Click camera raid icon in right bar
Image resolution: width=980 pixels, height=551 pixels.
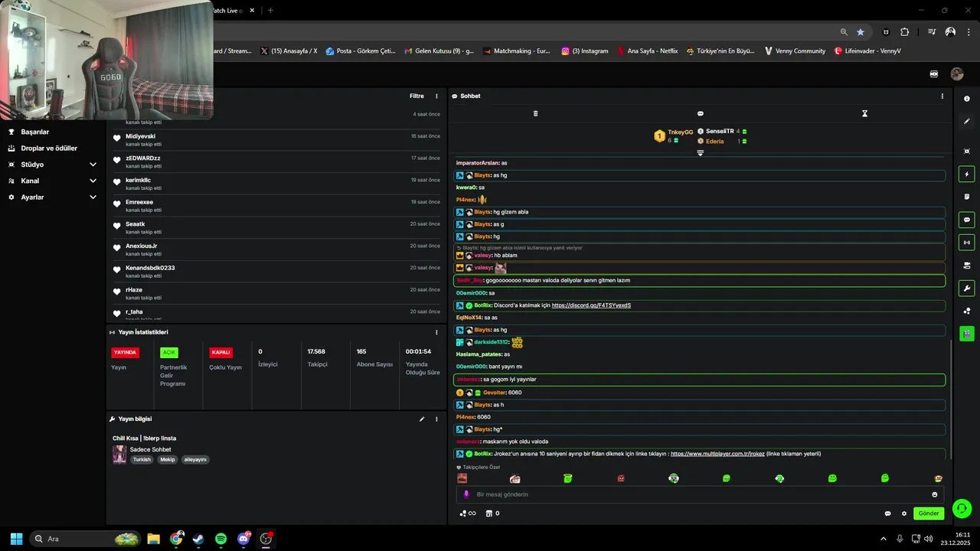pyautogui.click(x=967, y=266)
